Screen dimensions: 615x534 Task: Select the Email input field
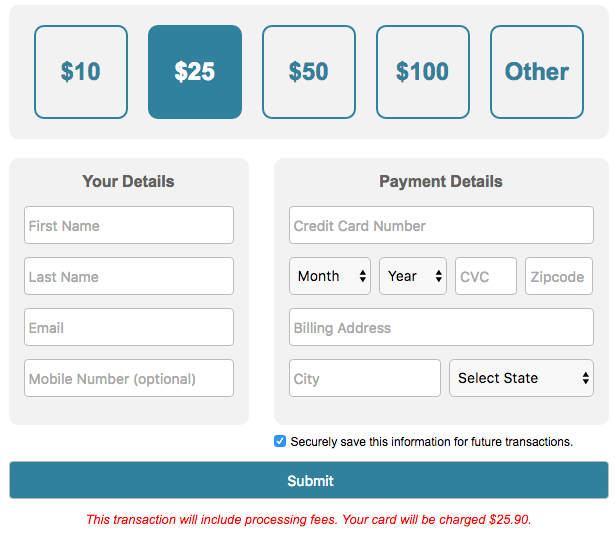coord(129,327)
